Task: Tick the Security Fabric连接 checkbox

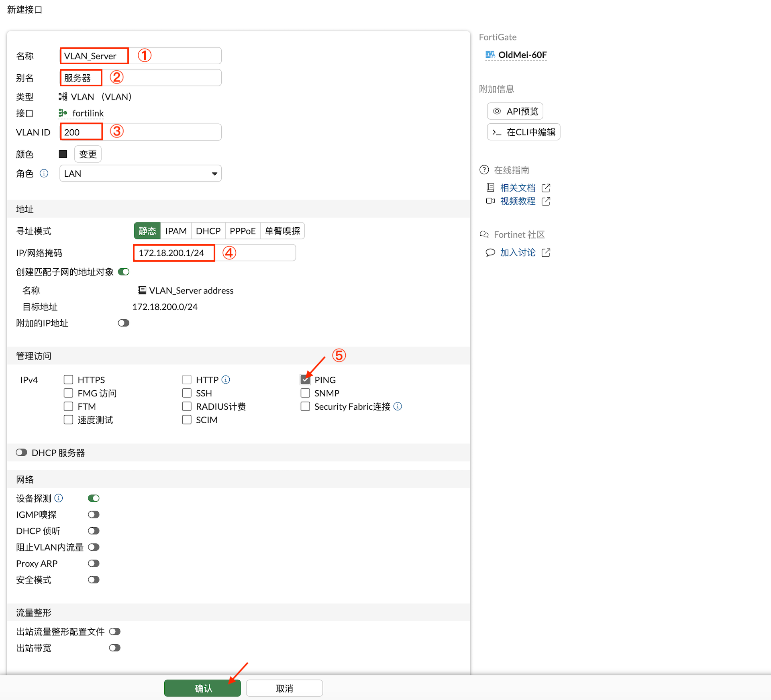Action: pos(305,406)
